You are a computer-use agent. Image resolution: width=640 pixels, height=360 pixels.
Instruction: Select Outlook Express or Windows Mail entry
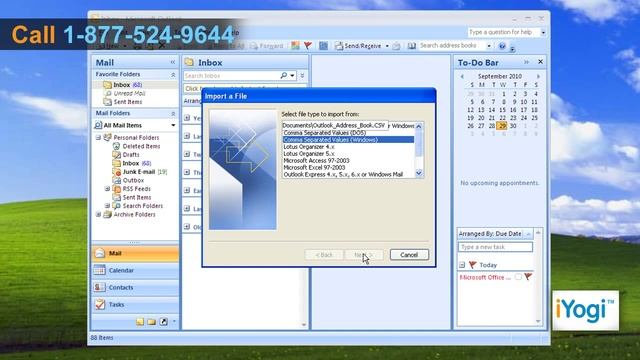[348, 175]
